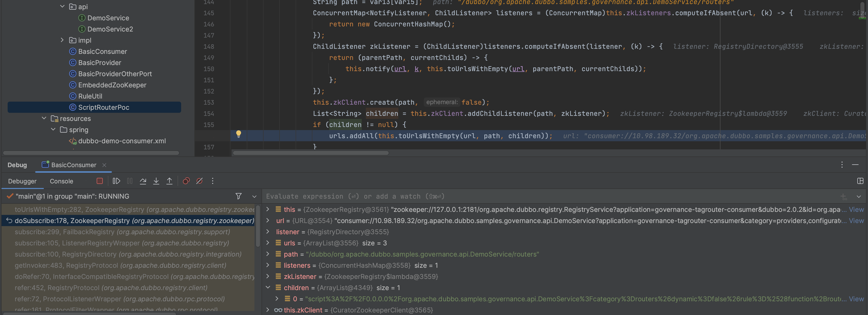Click Step Over icon
Viewport: 868px width, 315px height.
point(143,181)
